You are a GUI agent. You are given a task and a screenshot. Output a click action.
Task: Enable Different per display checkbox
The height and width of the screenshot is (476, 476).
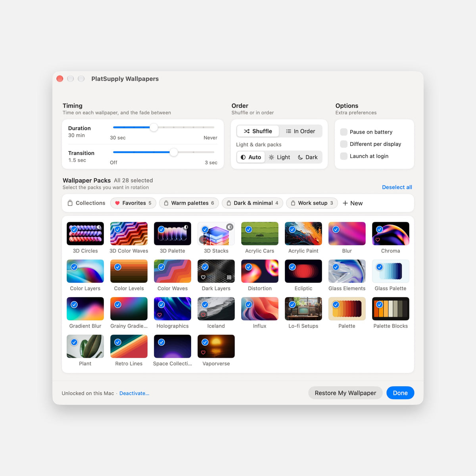344,144
